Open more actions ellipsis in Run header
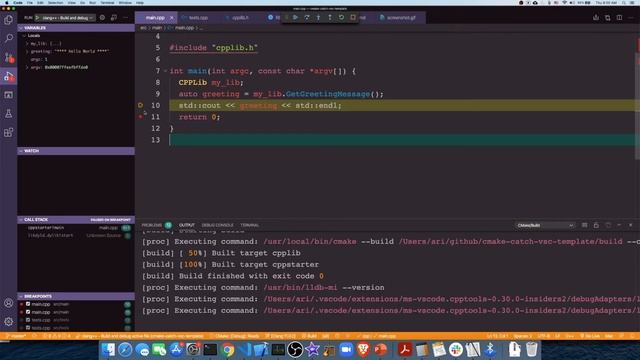640x360 pixels. coord(125,18)
